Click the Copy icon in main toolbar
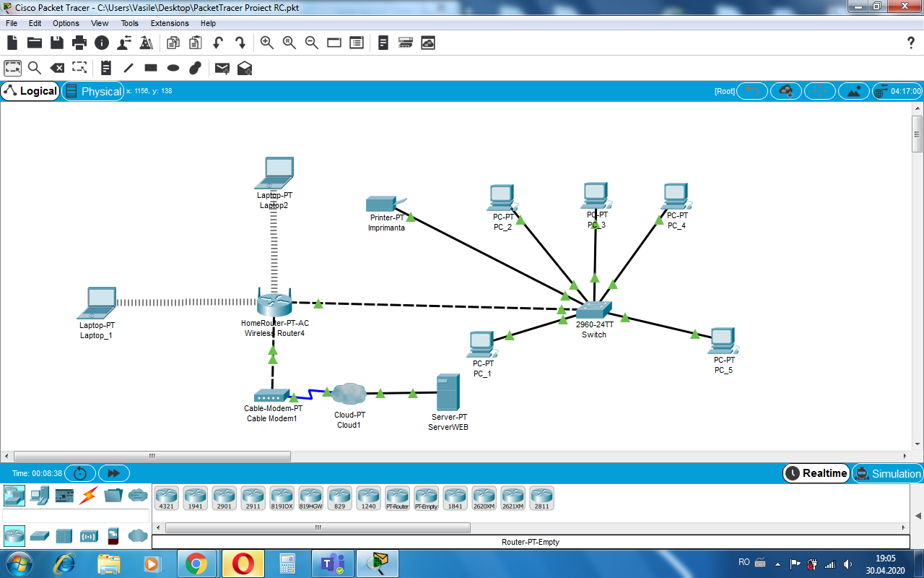 coord(173,43)
